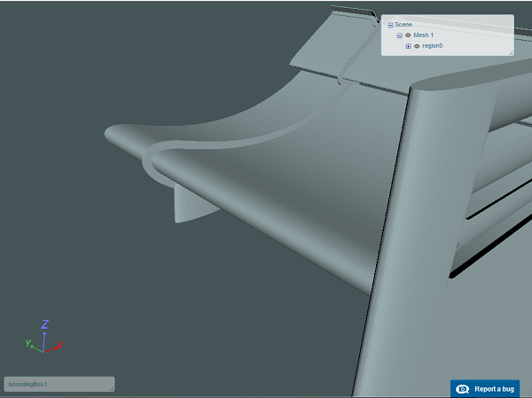Click the boundingBox1 text field

click(59, 384)
